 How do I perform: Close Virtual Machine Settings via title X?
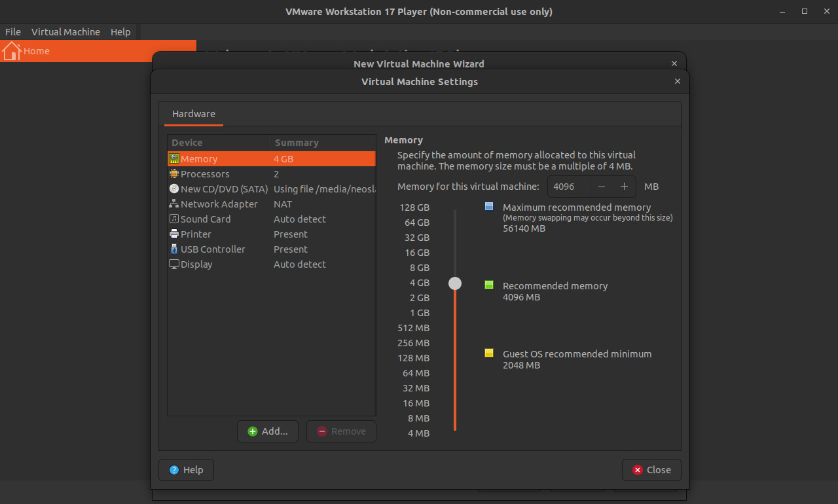[x=678, y=82]
